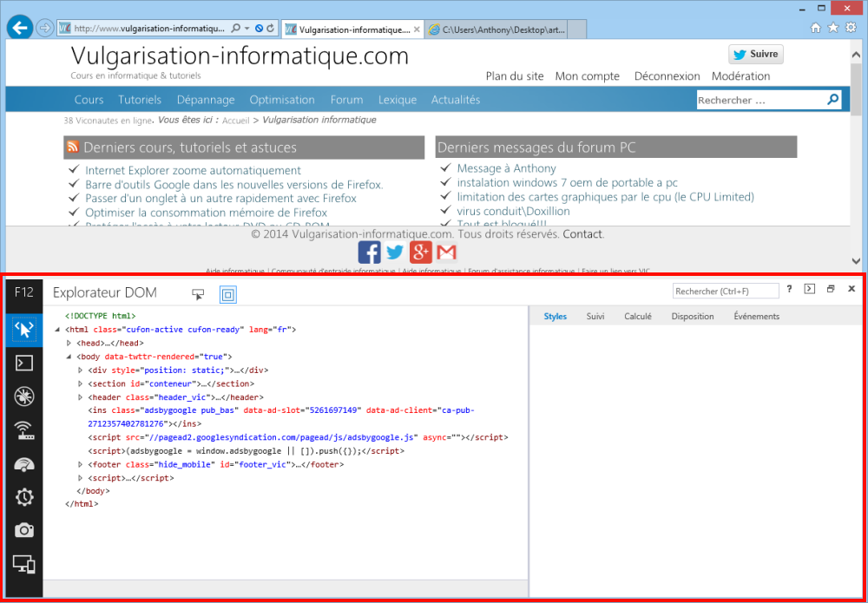Open the Mon compte link

click(x=588, y=76)
